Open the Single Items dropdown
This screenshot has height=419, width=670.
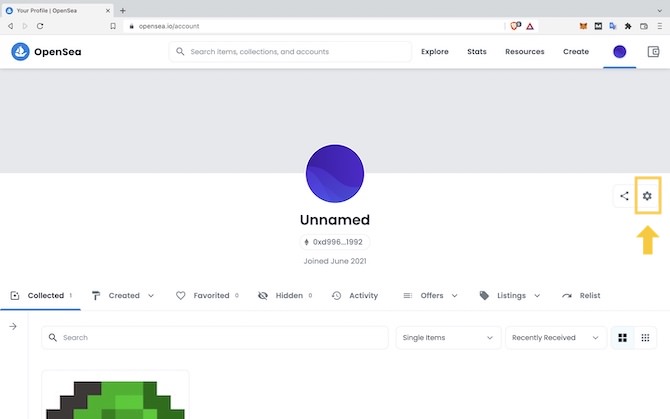tap(448, 338)
